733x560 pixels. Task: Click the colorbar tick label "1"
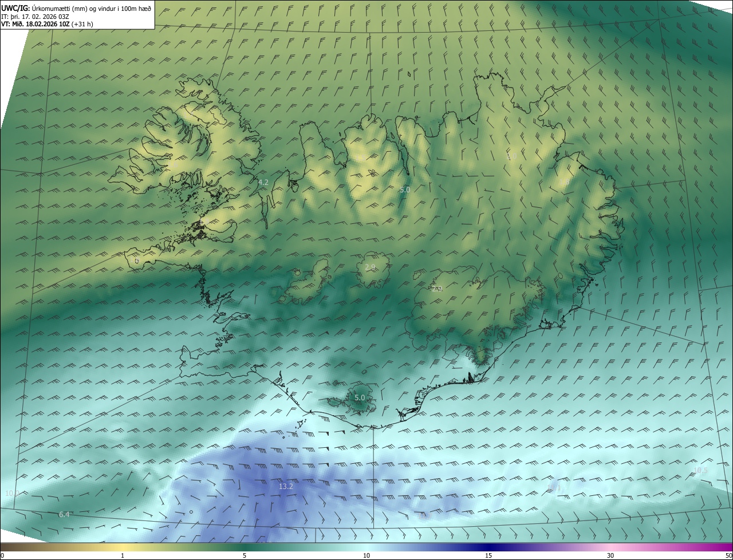(x=123, y=555)
